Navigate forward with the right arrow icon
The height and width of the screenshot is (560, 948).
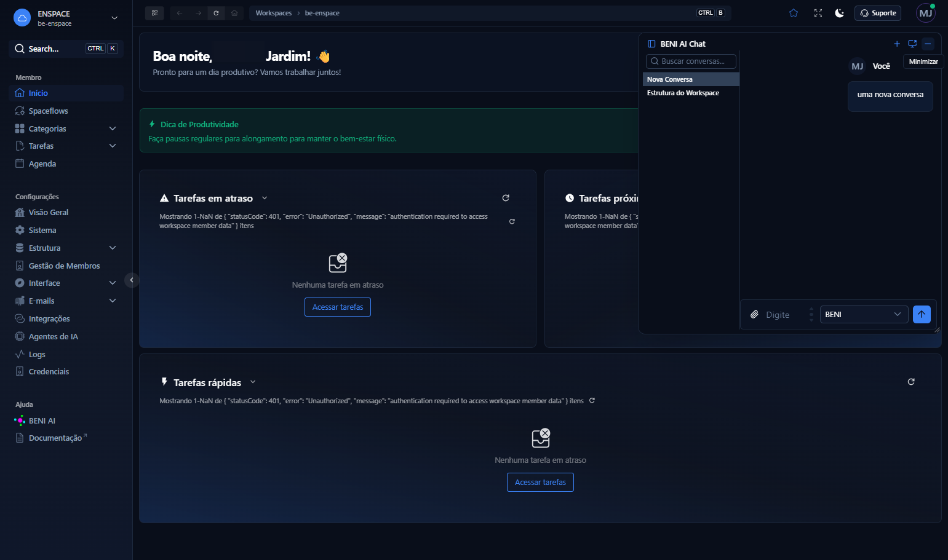point(198,13)
